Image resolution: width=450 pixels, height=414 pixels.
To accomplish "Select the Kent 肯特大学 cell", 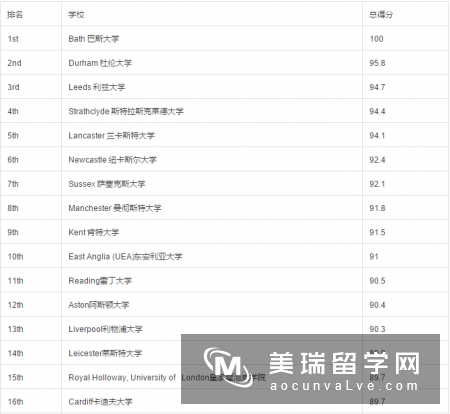I will tap(212, 232).
